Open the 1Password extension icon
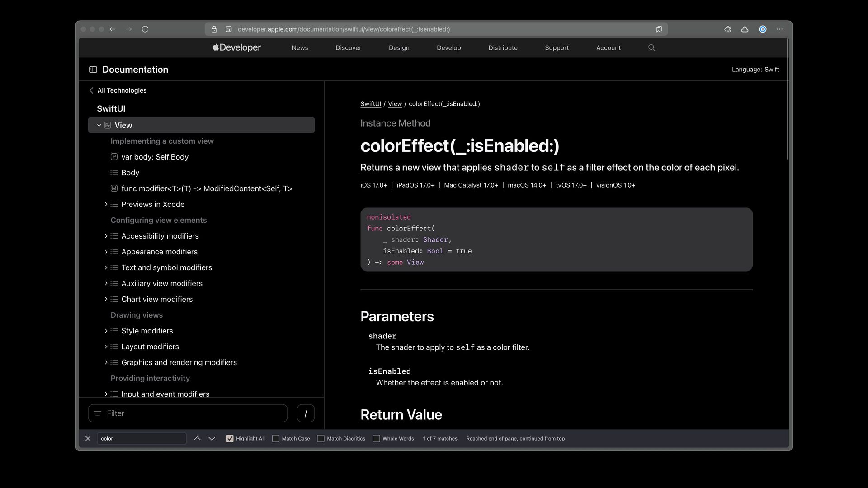 point(763,29)
